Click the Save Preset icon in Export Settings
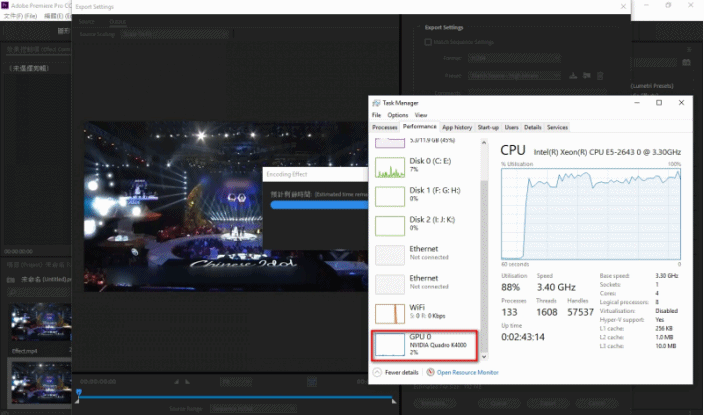Viewport: 704px width, 415px height. (573, 75)
